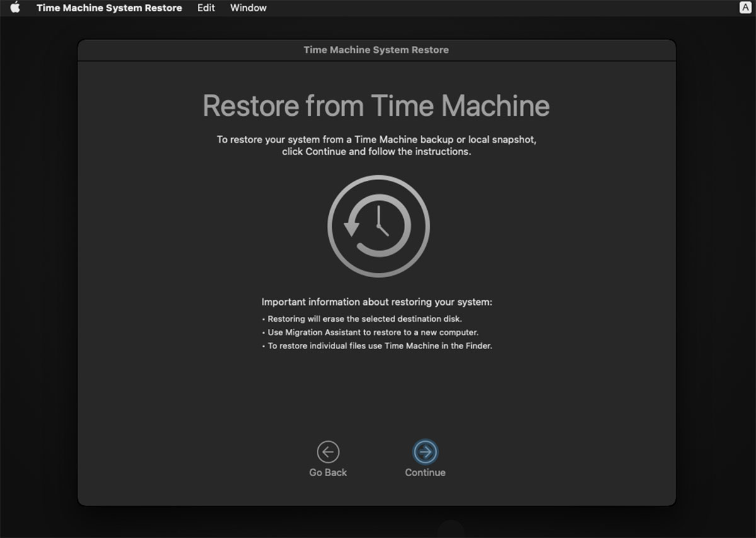Click 'To restore individual files' line

pyautogui.click(x=377, y=345)
